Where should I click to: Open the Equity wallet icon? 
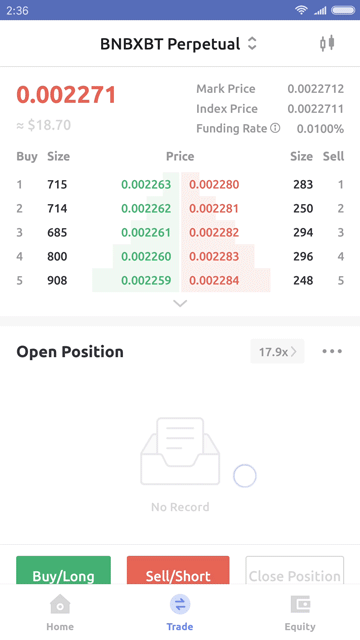pos(300,604)
